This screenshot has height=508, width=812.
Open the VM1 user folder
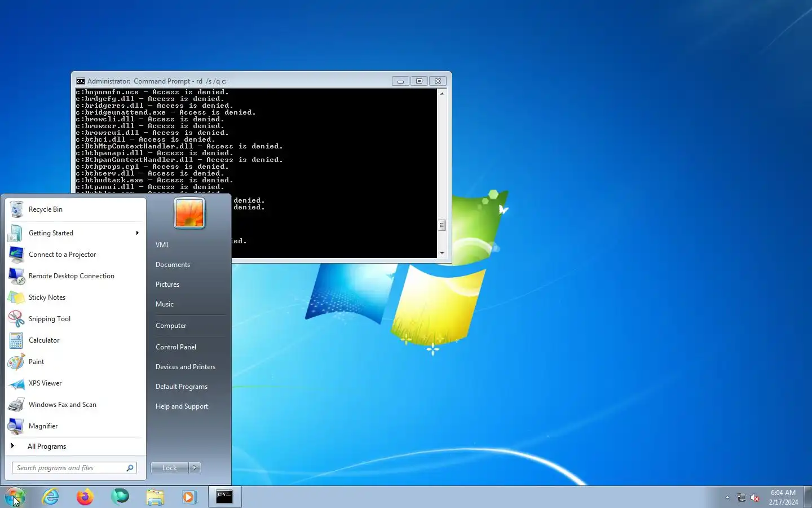162,245
